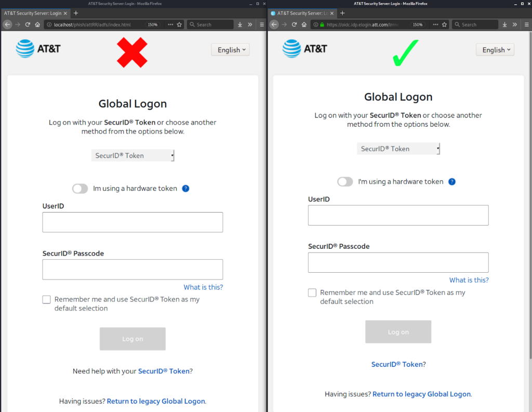Reload the att.com page in right window
The image size is (532, 412).
(x=294, y=24)
